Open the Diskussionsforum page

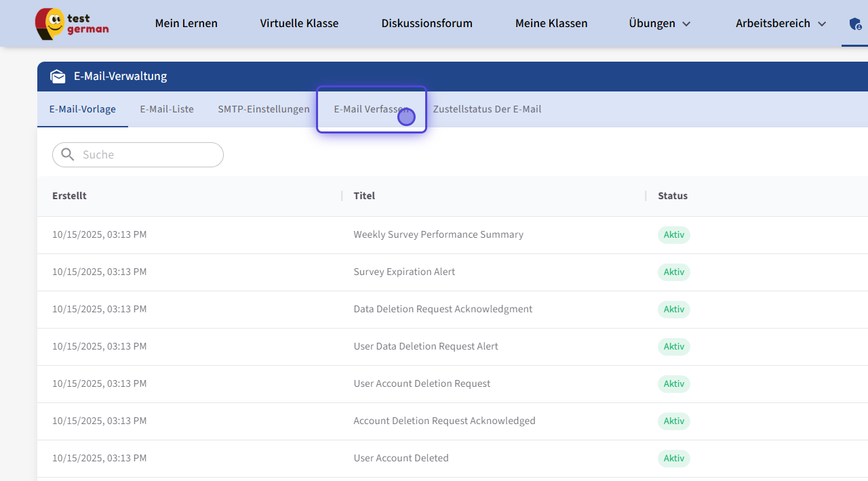pos(427,24)
